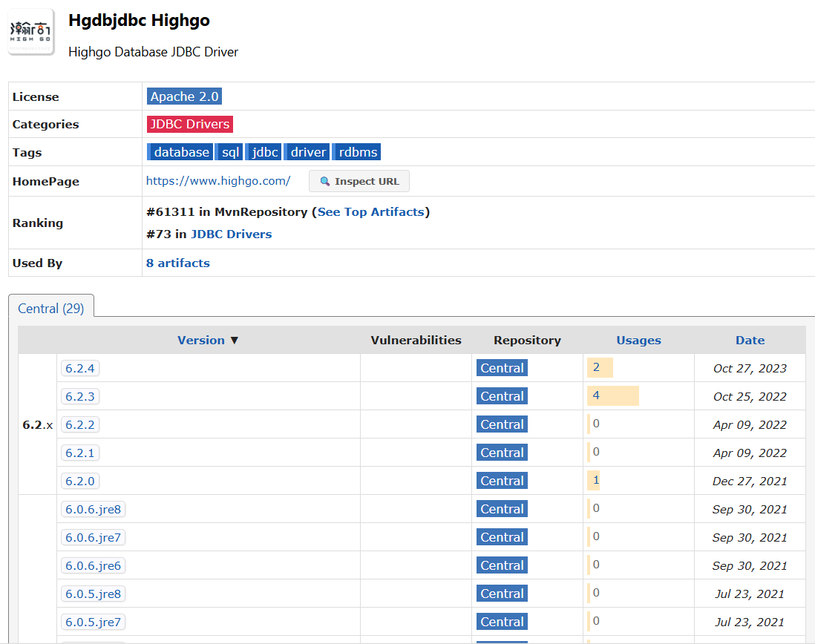Click the Central badge for 6.0.5.jre8
Screen dimensions: 815x644
[x=502, y=593]
